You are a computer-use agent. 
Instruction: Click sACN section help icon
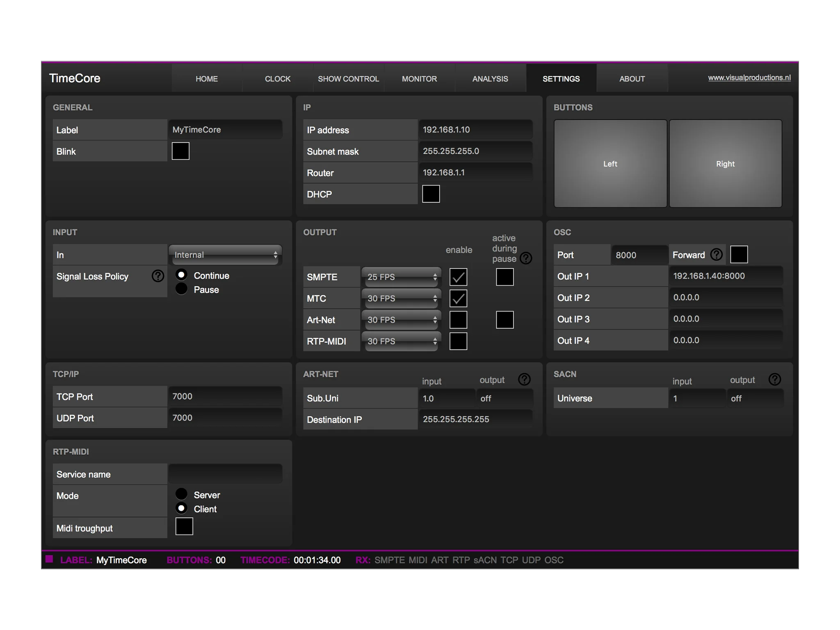point(775,379)
